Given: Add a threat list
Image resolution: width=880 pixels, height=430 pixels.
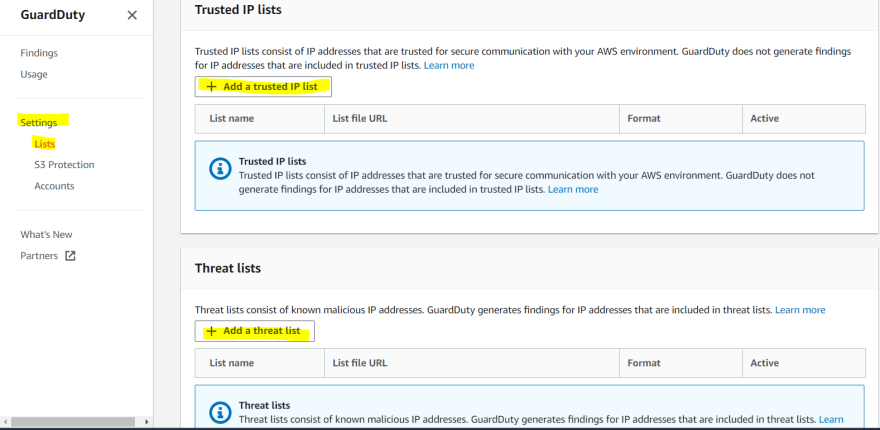Looking at the screenshot, I should point(255,331).
